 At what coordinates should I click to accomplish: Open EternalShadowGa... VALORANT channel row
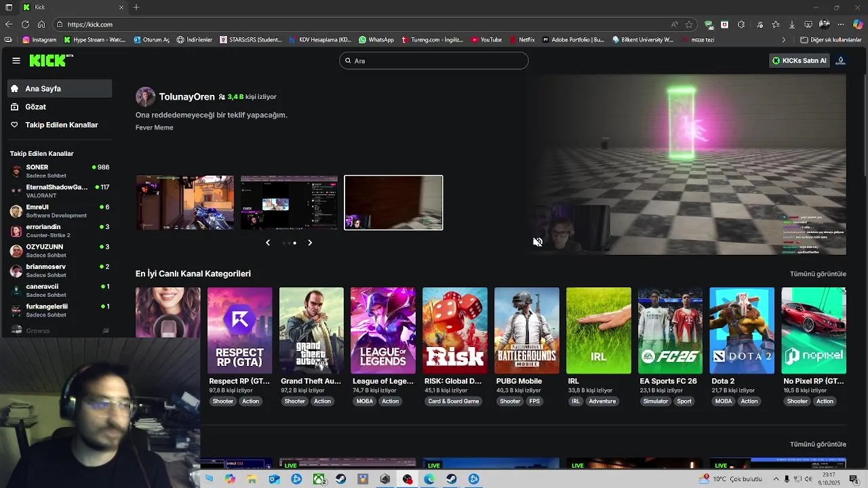tap(60, 191)
